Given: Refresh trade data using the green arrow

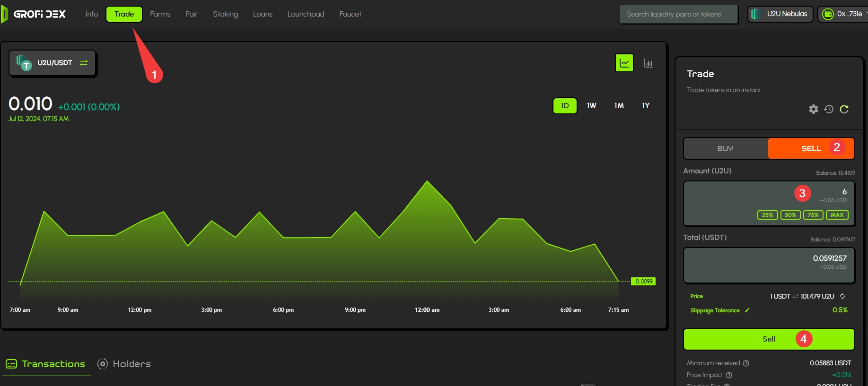Looking at the screenshot, I should point(844,110).
